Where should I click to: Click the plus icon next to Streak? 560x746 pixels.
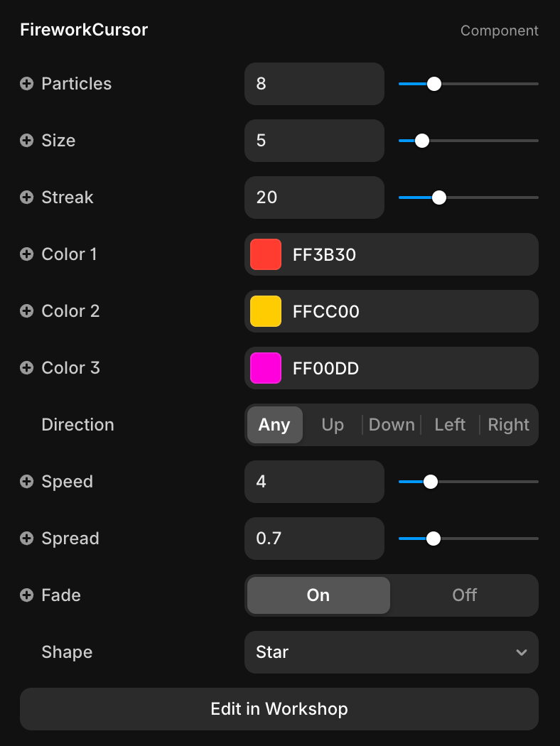coord(26,198)
